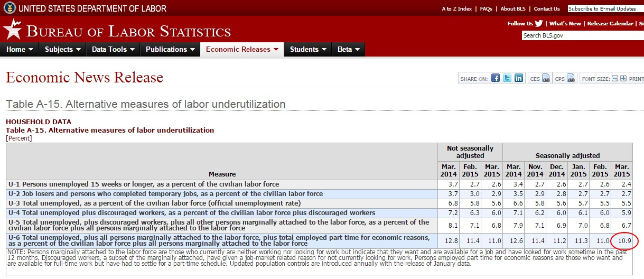Increase font size with the plus icon

pyautogui.click(x=623, y=78)
